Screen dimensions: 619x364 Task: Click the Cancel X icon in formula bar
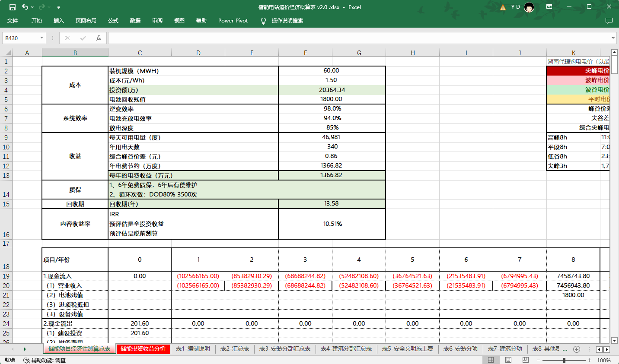coord(67,38)
